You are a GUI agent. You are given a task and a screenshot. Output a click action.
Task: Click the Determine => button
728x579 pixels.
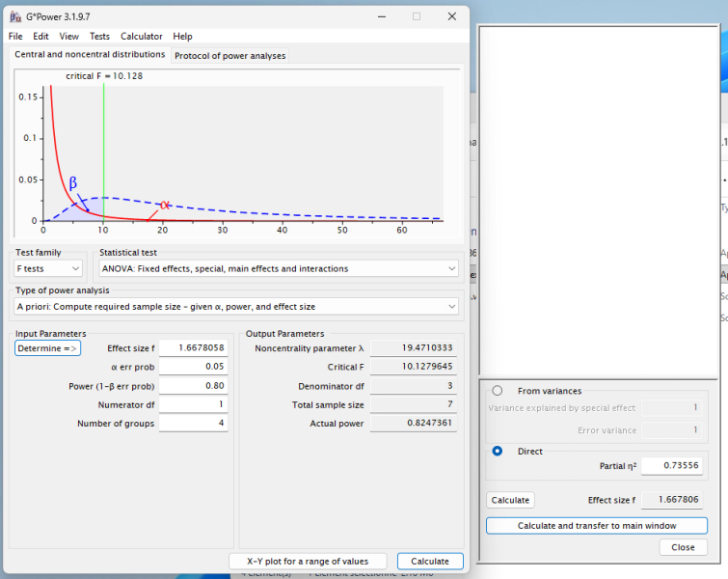(47, 348)
